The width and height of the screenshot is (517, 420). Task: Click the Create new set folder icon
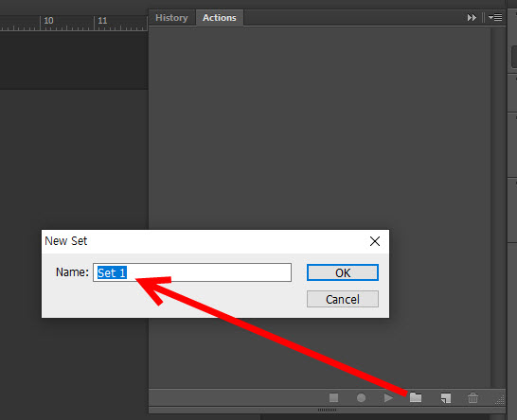click(x=416, y=397)
